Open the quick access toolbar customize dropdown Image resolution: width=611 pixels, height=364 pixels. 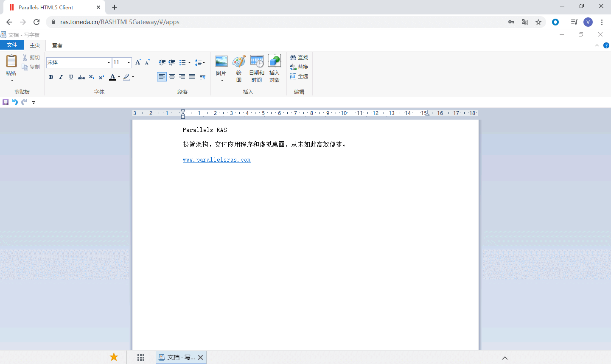34,103
